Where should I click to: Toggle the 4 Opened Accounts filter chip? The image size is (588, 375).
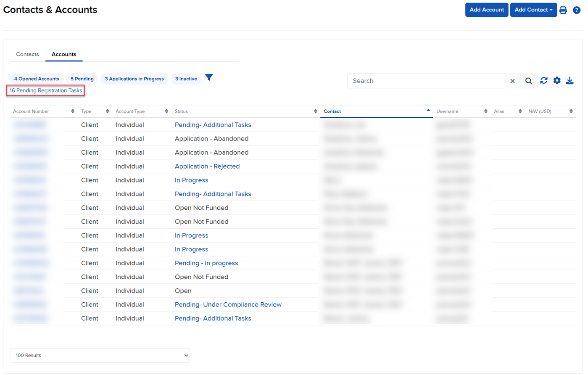pos(37,79)
